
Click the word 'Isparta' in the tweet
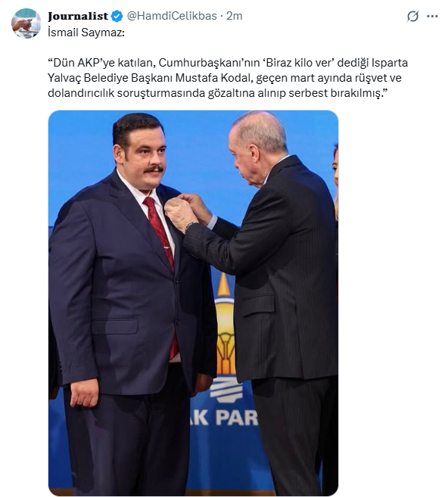click(x=389, y=63)
